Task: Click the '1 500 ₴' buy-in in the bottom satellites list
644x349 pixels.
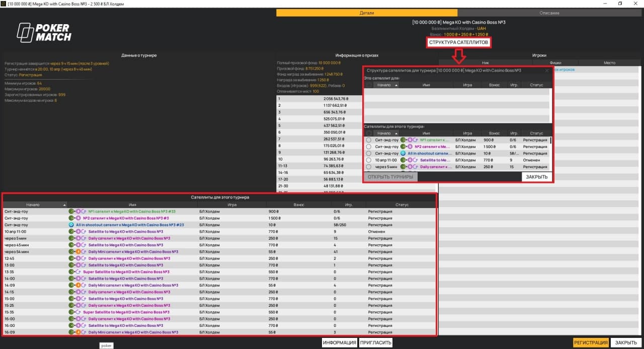Action: click(275, 218)
